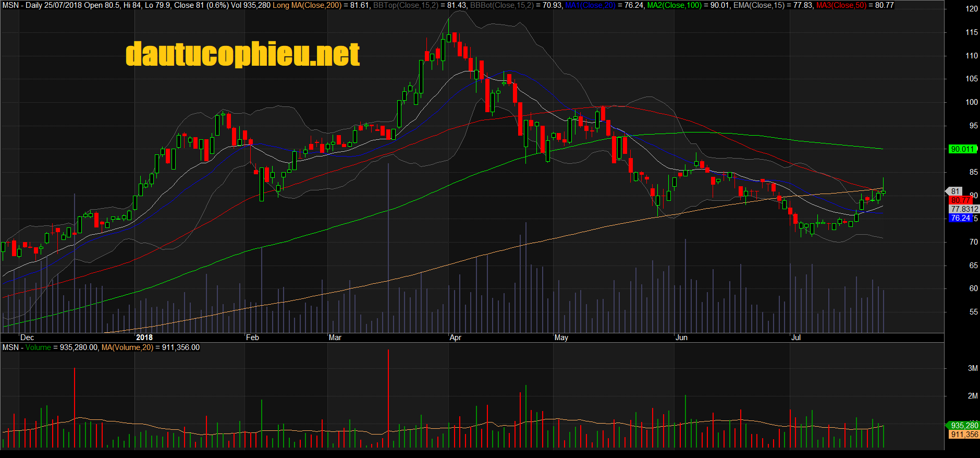This screenshot has height=458, width=980.
Task: Click the red MA3(Close,50) = 80.77 legend
Action: 855,5
